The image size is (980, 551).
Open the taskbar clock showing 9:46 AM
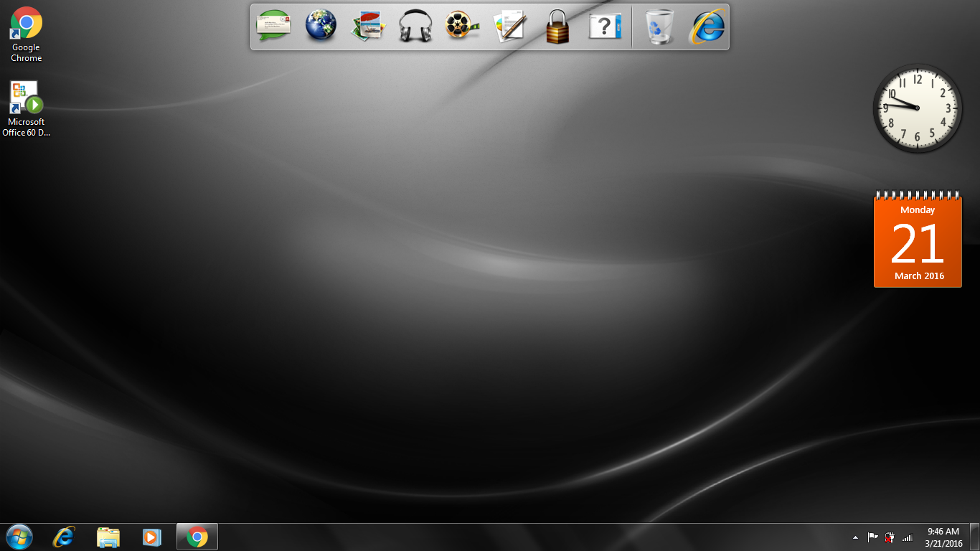click(x=943, y=537)
